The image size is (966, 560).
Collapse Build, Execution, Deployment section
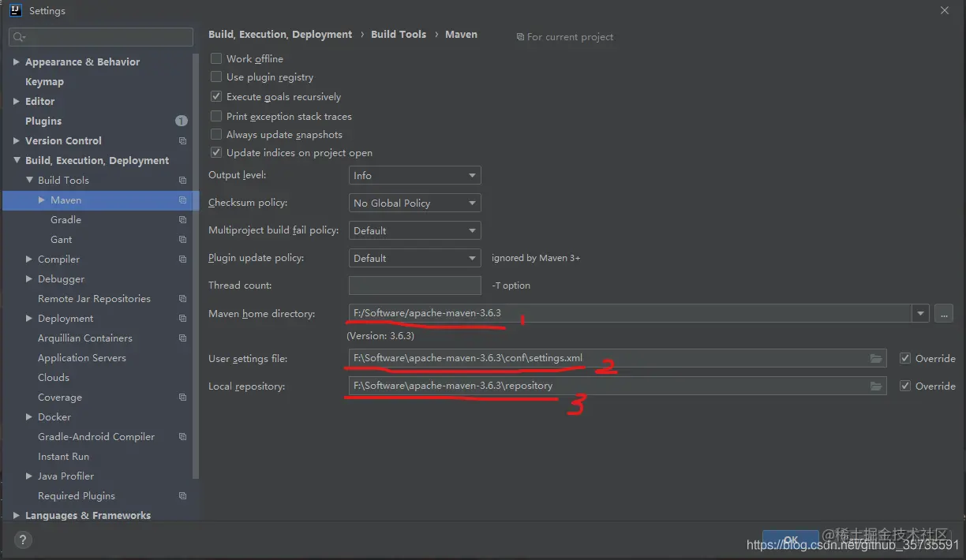(17, 161)
